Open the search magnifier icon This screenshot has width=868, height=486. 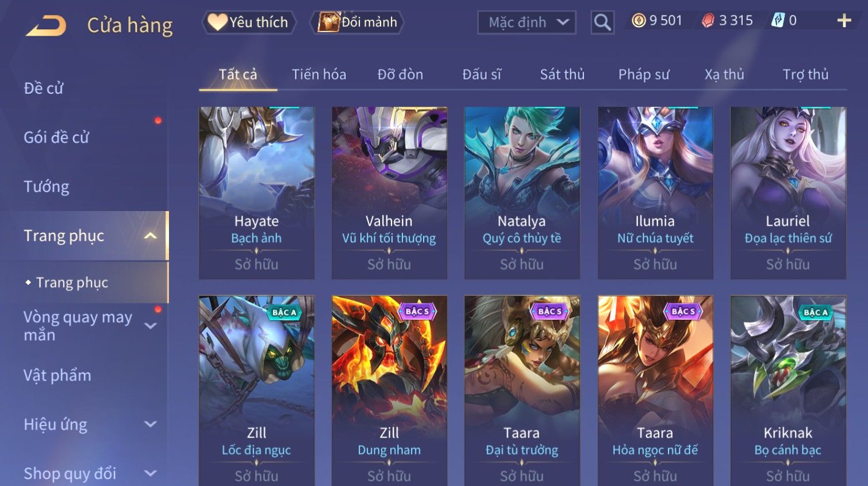(x=602, y=22)
